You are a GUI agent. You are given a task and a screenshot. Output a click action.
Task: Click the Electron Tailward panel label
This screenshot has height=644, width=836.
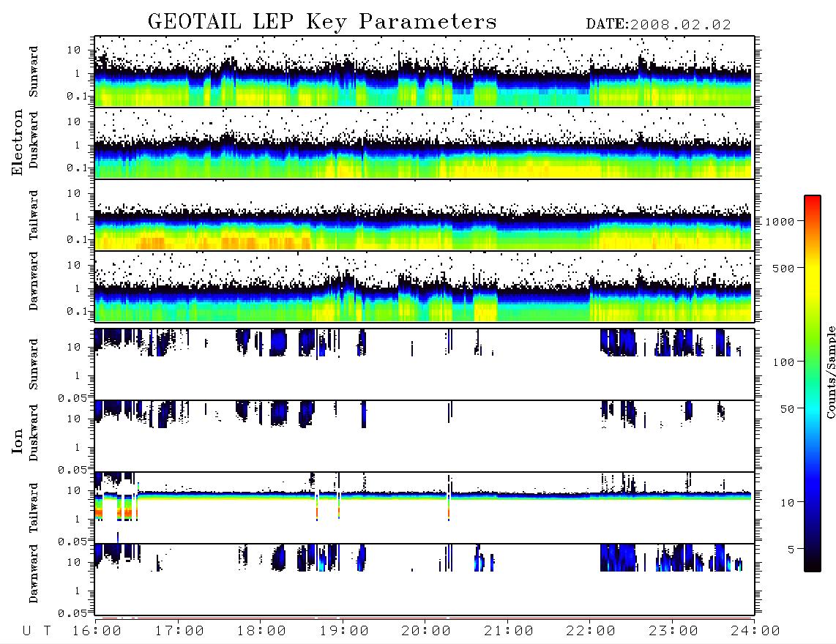pyautogui.click(x=34, y=215)
